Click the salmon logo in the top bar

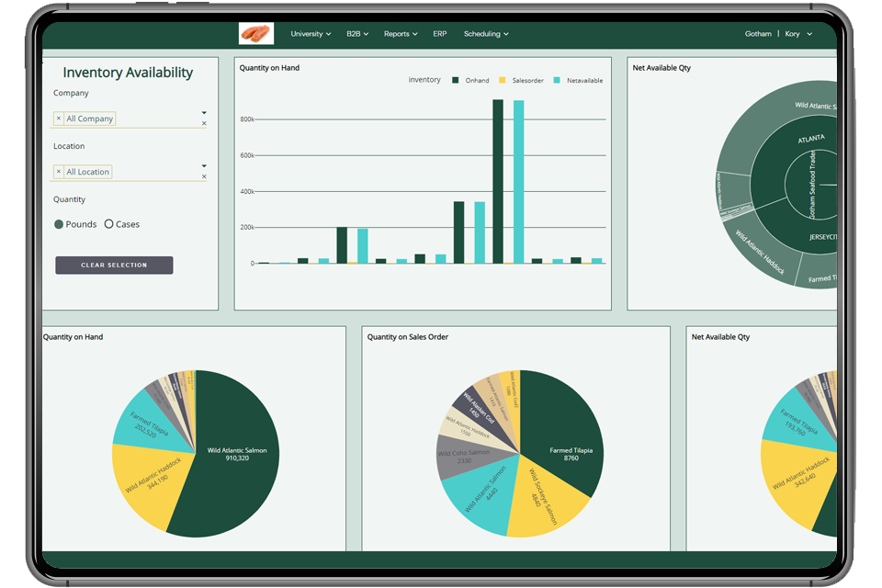click(255, 33)
